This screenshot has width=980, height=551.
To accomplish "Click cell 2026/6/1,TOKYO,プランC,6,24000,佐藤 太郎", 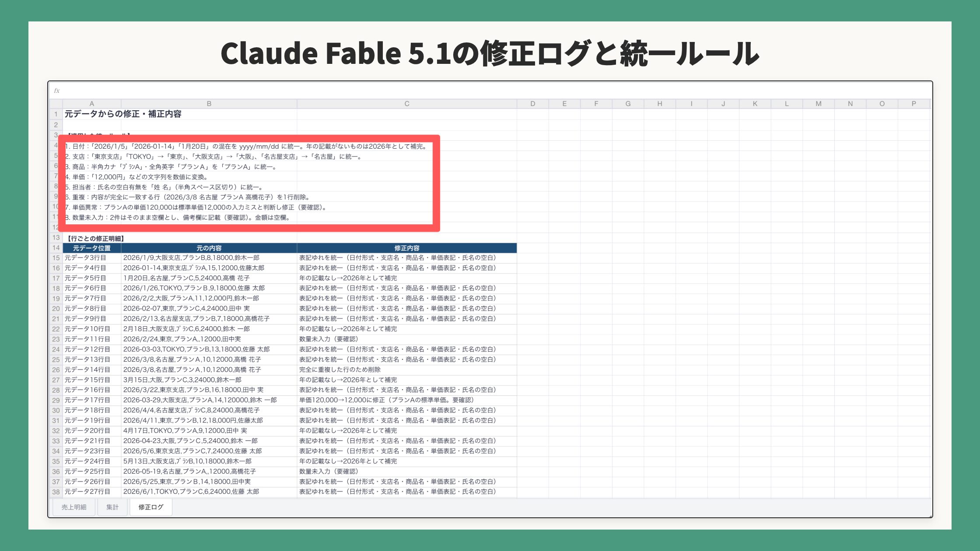I will (x=209, y=492).
